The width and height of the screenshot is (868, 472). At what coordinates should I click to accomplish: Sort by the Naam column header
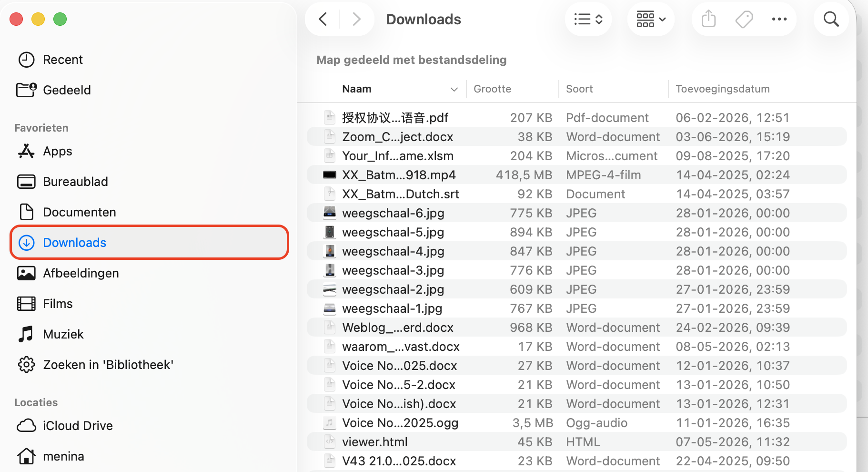click(357, 89)
